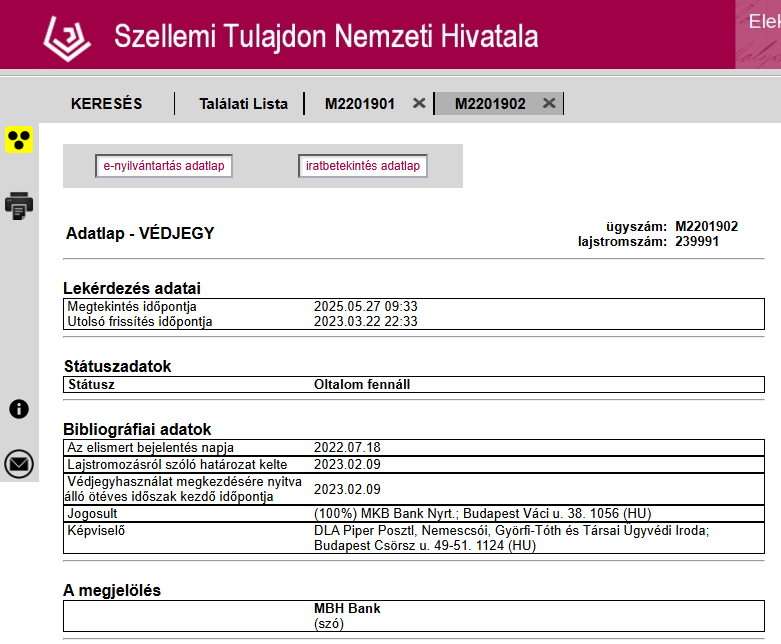Click the Utolsó frissítés időpontja label

tap(140, 321)
